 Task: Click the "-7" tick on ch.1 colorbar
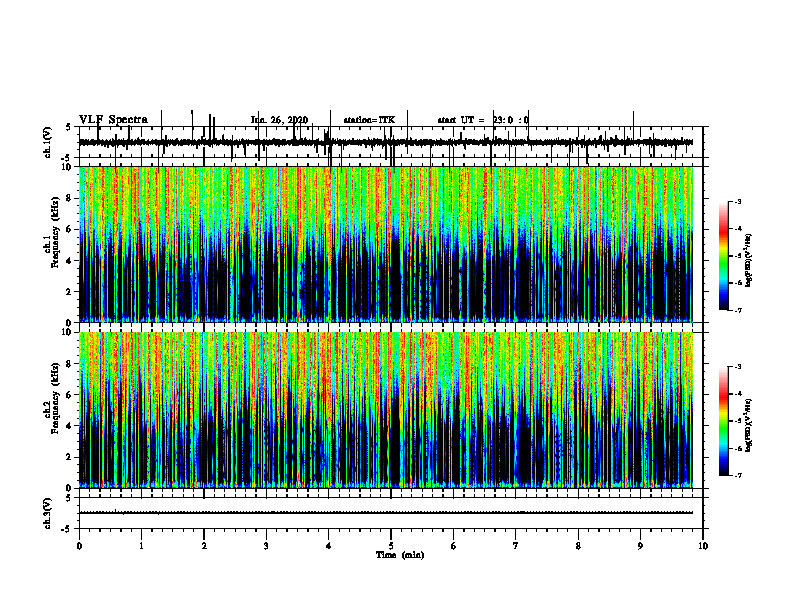click(737, 310)
